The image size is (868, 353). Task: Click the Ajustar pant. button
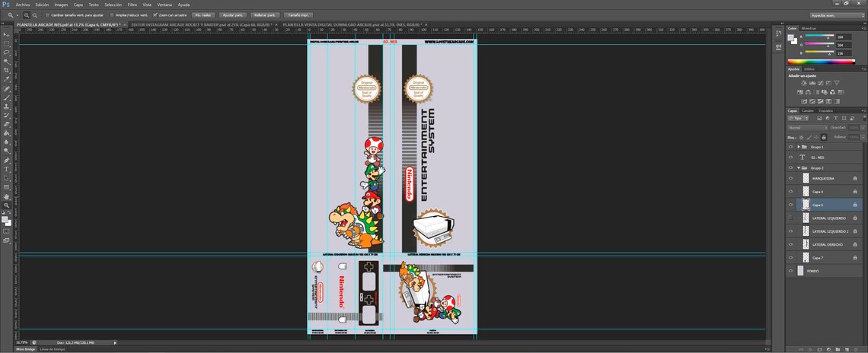click(x=232, y=15)
